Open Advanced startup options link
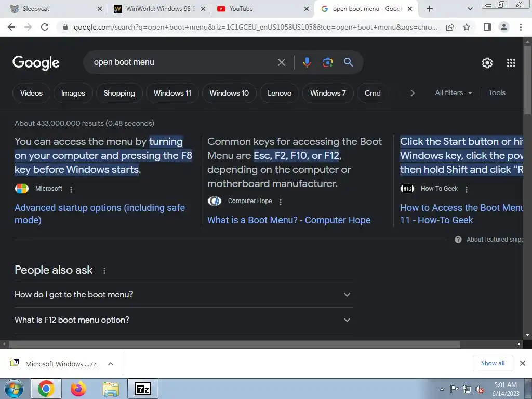Screen dimensions: 532x399 tap(100, 214)
